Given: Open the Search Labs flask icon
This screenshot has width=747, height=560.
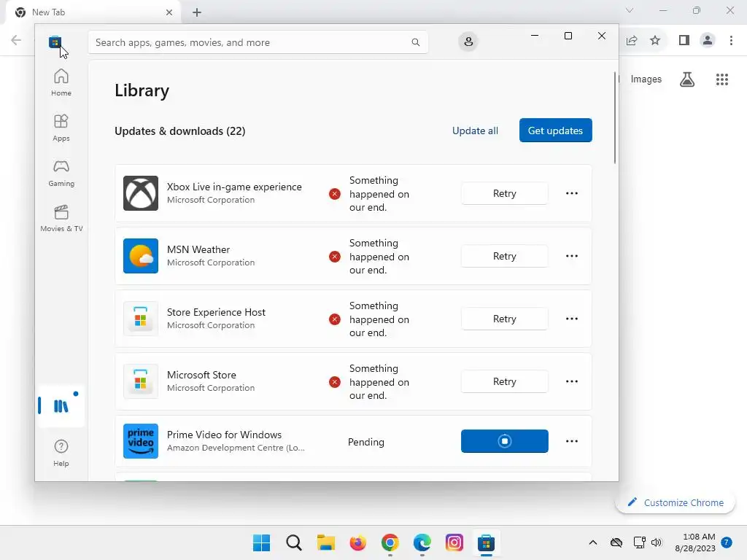Looking at the screenshot, I should point(687,79).
